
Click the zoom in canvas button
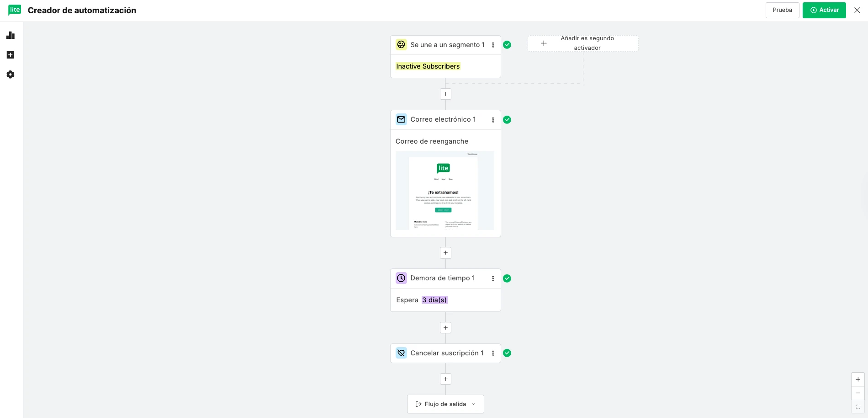coord(858,379)
